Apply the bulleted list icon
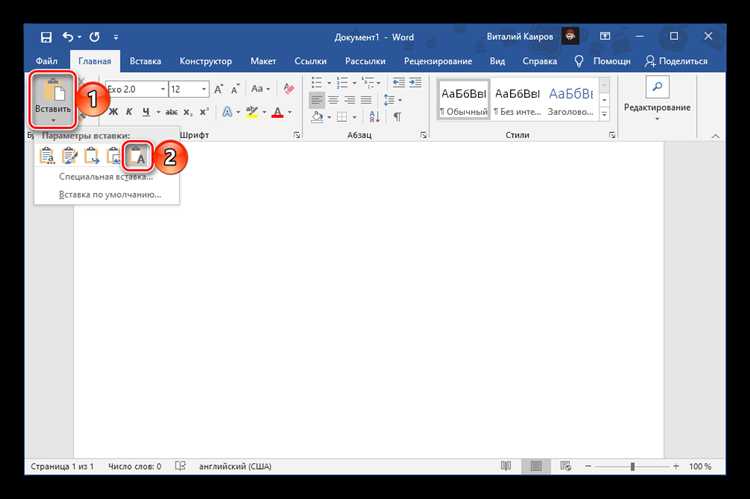The height and width of the screenshot is (499, 750). tap(317, 82)
